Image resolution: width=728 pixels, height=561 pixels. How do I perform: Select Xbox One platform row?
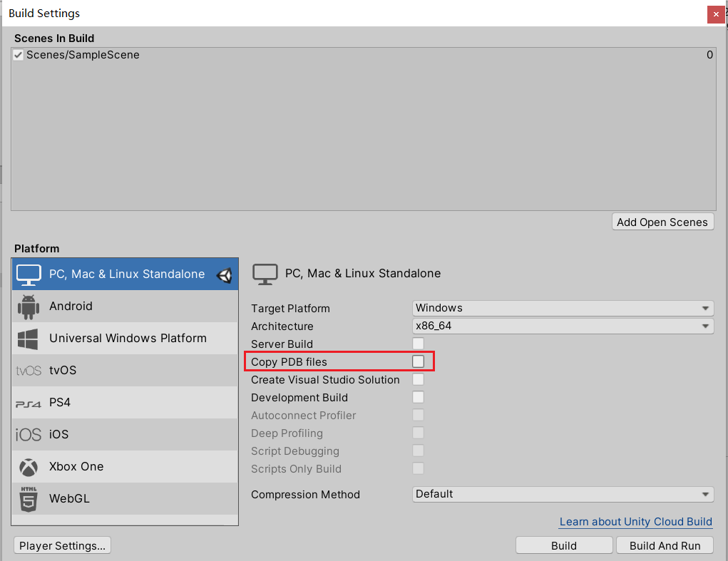pyautogui.click(x=125, y=467)
